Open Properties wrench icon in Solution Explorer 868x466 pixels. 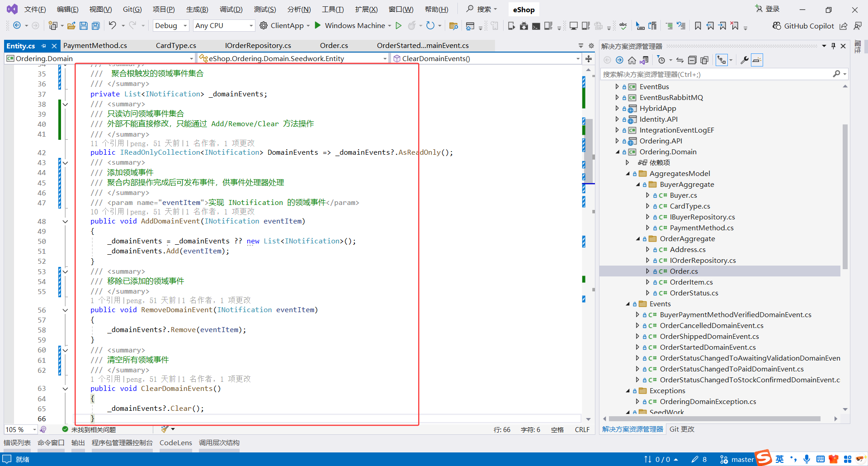pyautogui.click(x=744, y=60)
